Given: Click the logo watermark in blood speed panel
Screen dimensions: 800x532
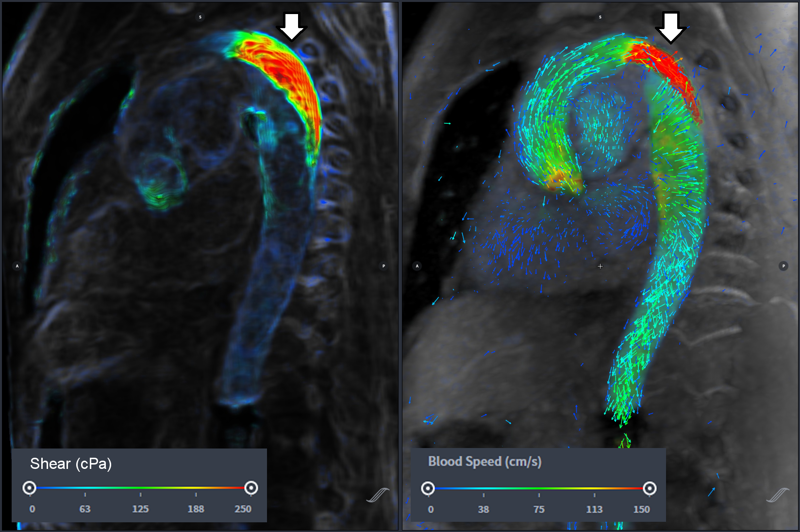Looking at the screenshot, I should point(778,495).
